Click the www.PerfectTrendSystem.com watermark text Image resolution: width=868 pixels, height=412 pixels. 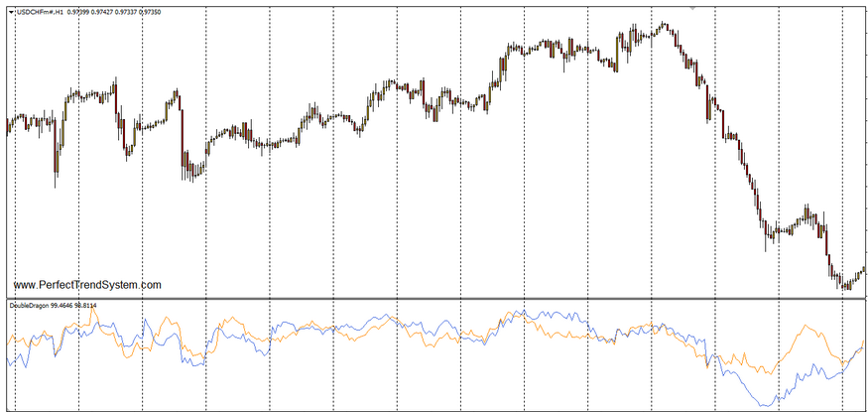coord(87,285)
